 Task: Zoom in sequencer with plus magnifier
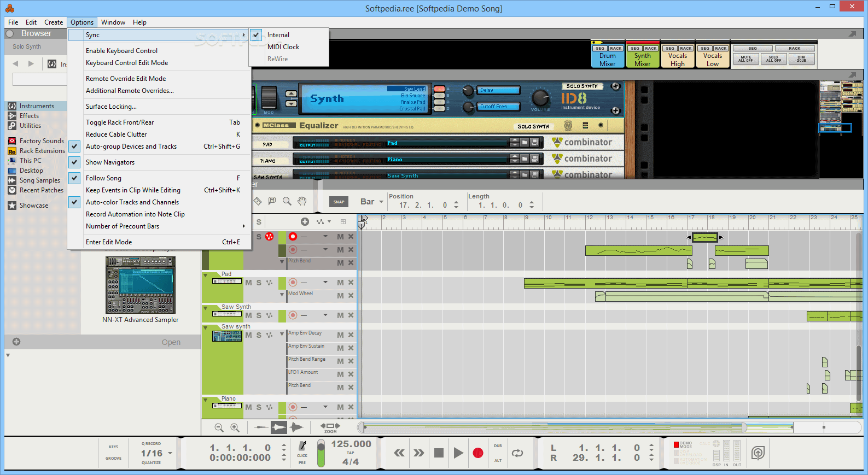(235, 427)
